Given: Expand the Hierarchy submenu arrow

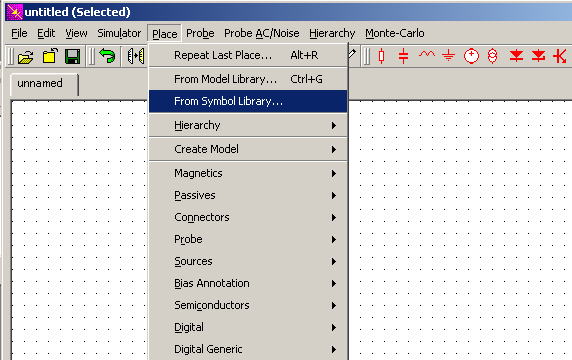Looking at the screenshot, I should tap(333, 125).
